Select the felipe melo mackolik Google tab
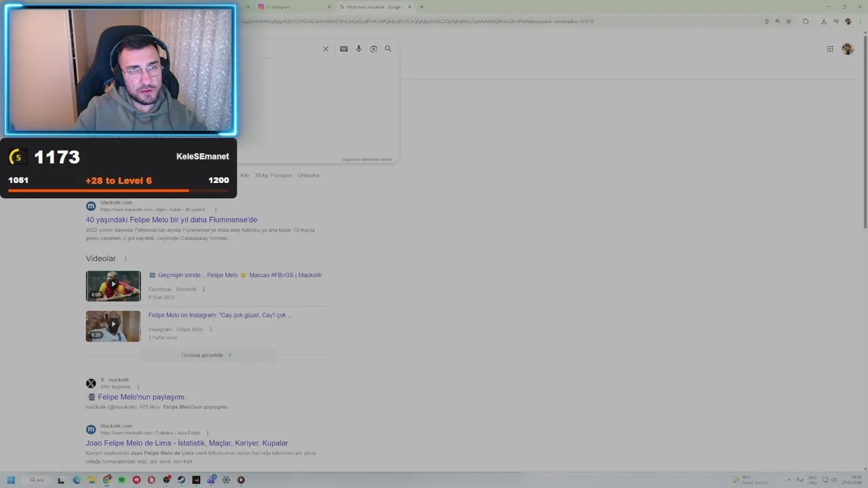 [x=375, y=7]
